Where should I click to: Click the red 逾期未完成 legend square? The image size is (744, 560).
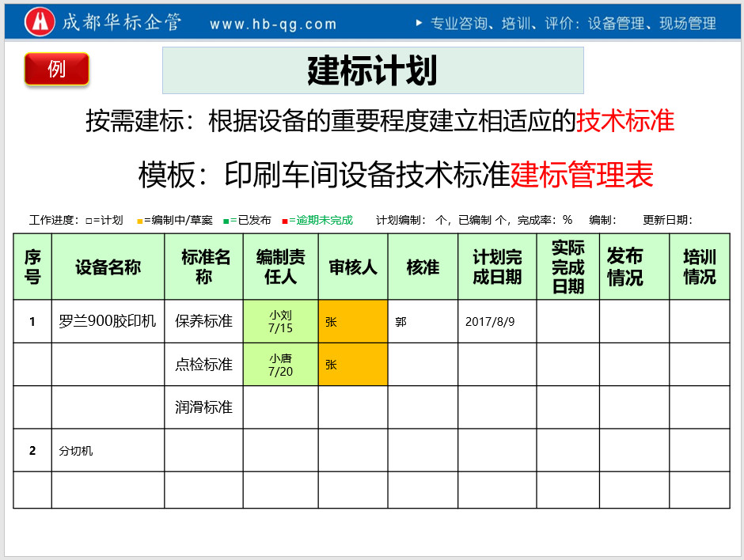point(284,221)
